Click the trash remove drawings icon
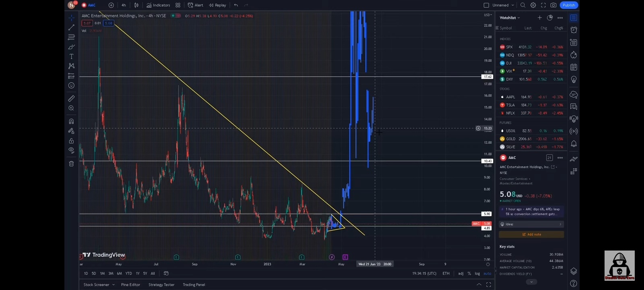 (x=71, y=164)
